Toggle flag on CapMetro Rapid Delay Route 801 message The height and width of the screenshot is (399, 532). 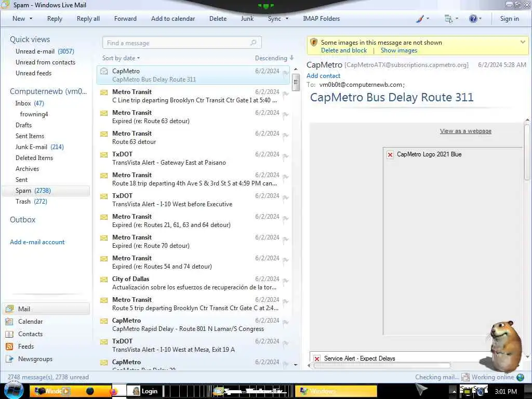[285, 323]
